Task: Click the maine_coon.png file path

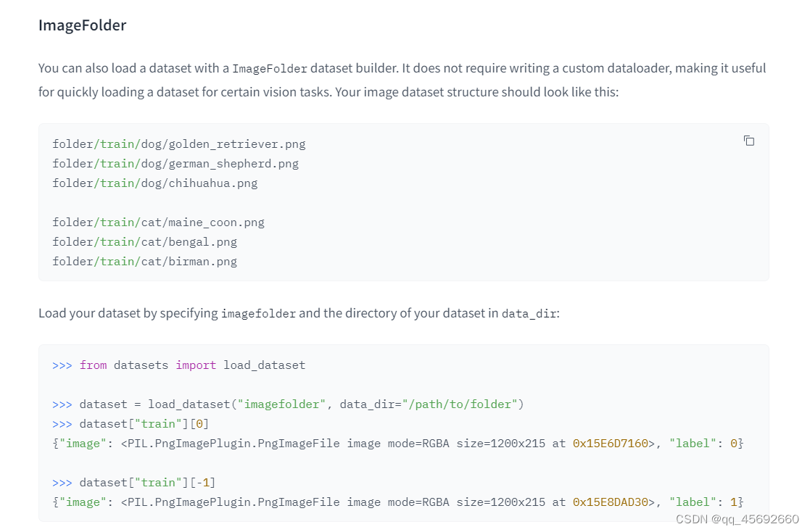Action: 158,222
